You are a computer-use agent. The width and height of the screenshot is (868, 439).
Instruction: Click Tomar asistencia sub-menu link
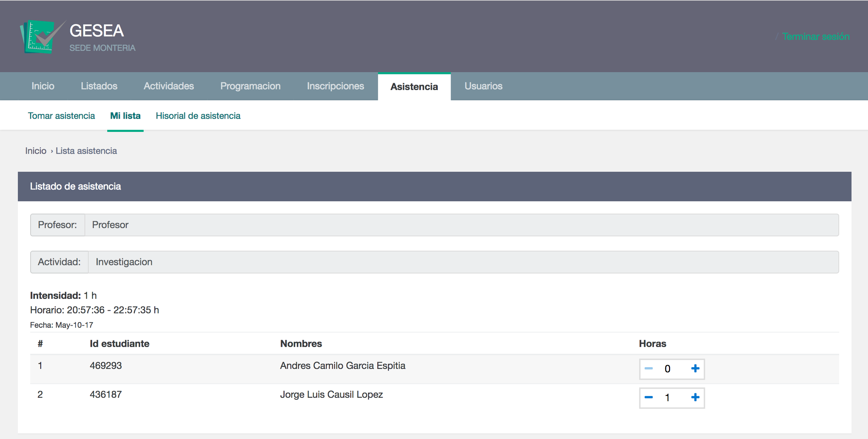coord(61,116)
